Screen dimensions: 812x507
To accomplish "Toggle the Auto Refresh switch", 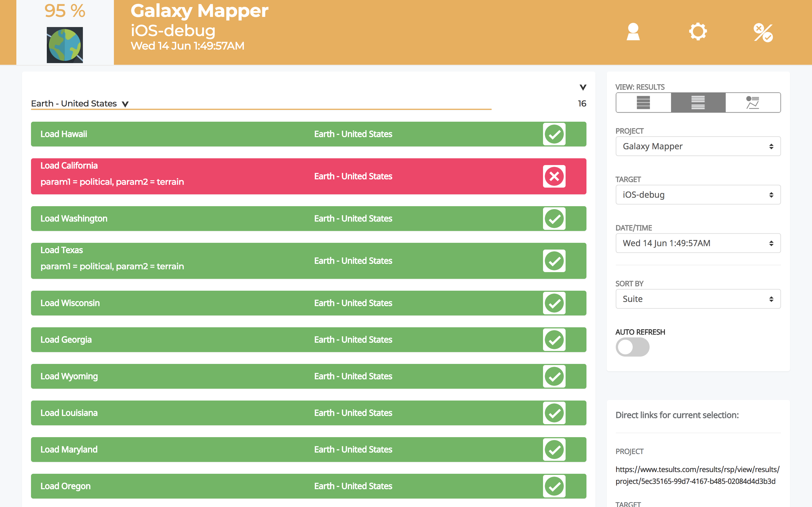I will [632, 347].
